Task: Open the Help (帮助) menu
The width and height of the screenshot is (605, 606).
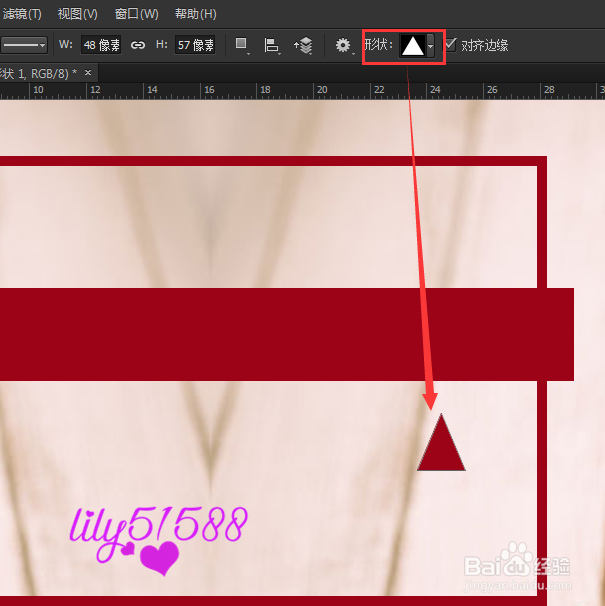Action: [x=196, y=14]
